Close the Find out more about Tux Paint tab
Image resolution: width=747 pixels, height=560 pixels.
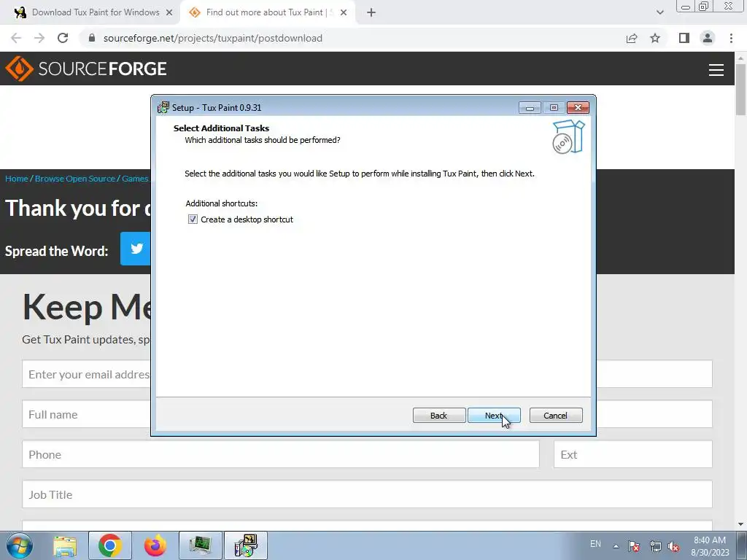pos(344,12)
